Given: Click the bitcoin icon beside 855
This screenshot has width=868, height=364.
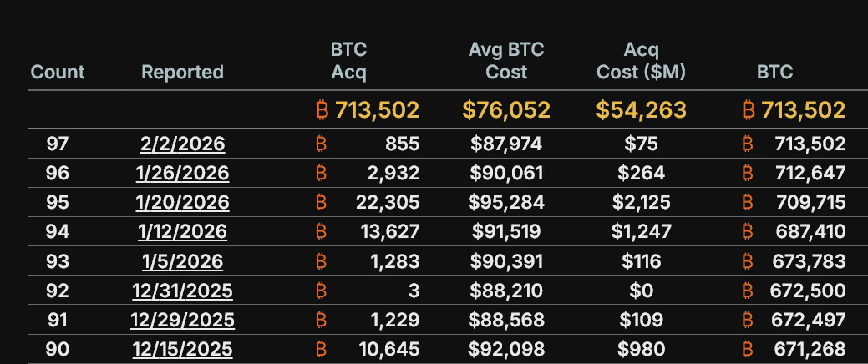Looking at the screenshot, I should [322, 144].
